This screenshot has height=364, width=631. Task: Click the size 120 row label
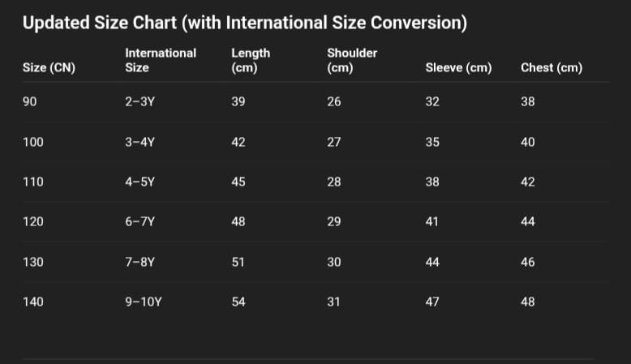(x=32, y=221)
